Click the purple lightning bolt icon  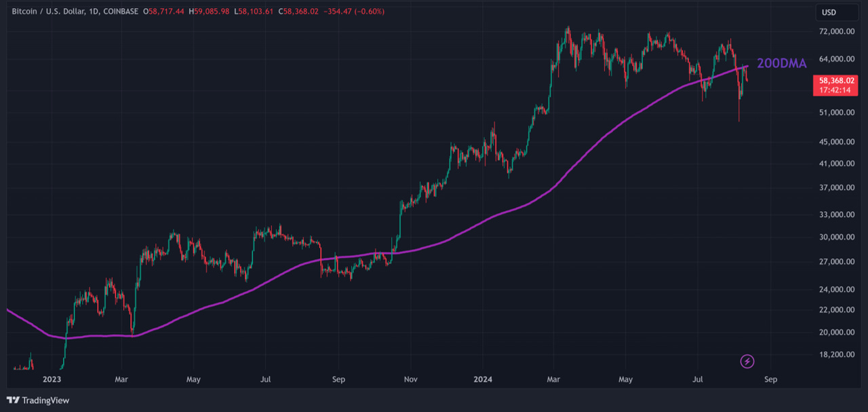747,361
